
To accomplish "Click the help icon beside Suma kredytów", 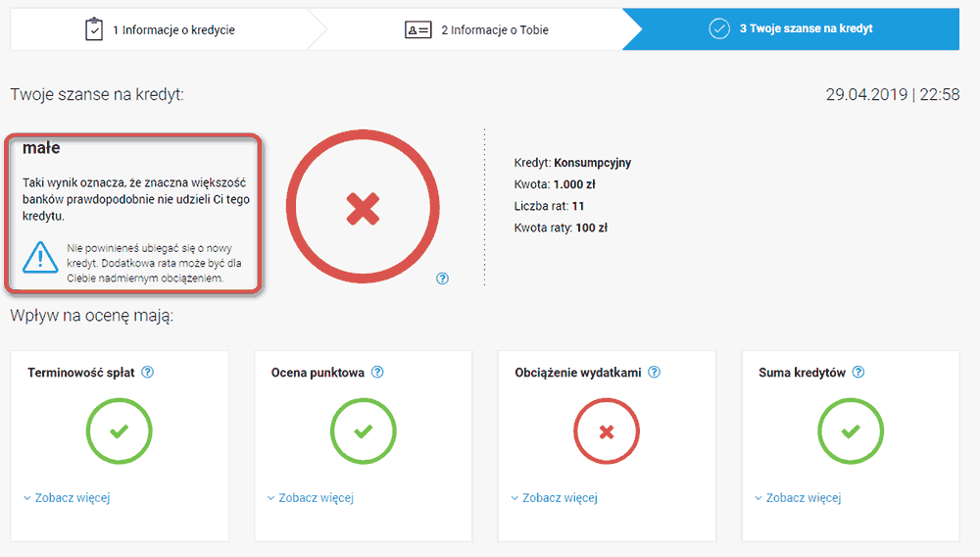I will (x=858, y=373).
